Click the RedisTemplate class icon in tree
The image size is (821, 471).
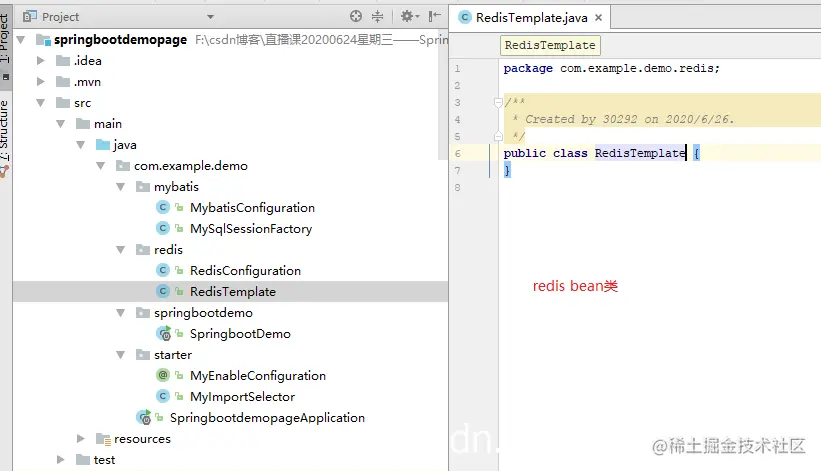(163, 291)
